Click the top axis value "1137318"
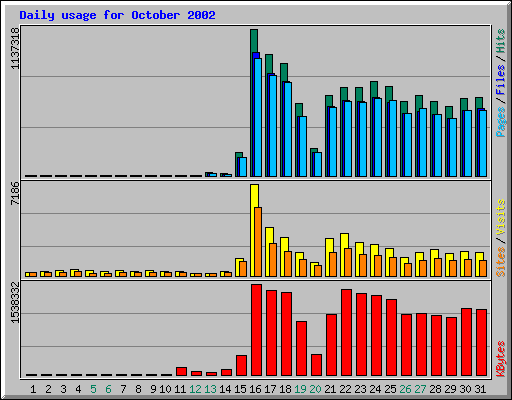Viewport: 512px width, 400px height. tap(15, 49)
